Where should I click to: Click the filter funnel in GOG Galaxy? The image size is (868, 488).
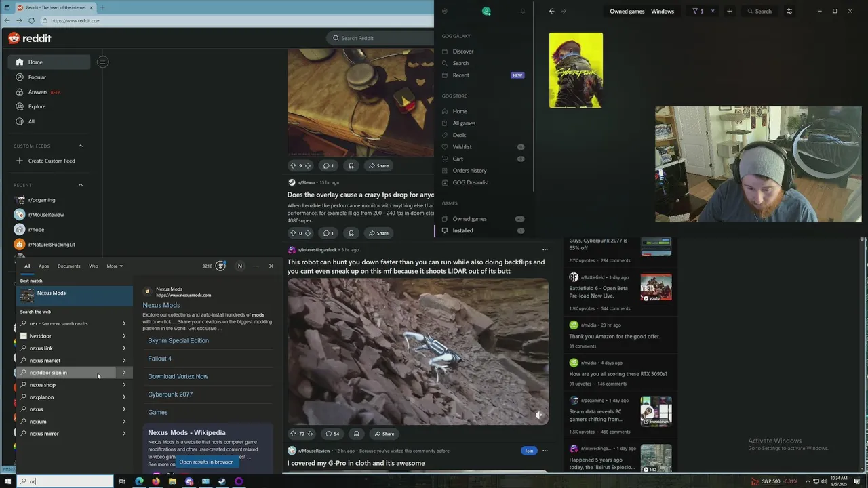(x=695, y=11)
